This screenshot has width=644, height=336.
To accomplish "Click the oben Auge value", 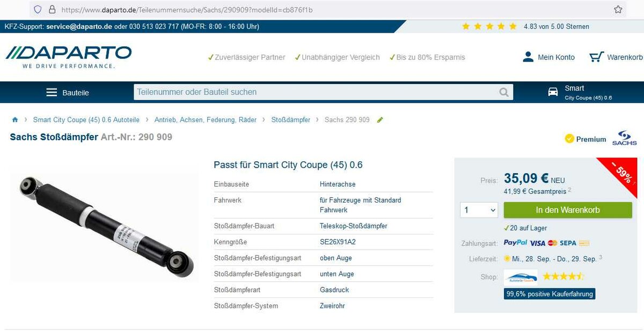I will pyautogui.click(x=336, y=258).
